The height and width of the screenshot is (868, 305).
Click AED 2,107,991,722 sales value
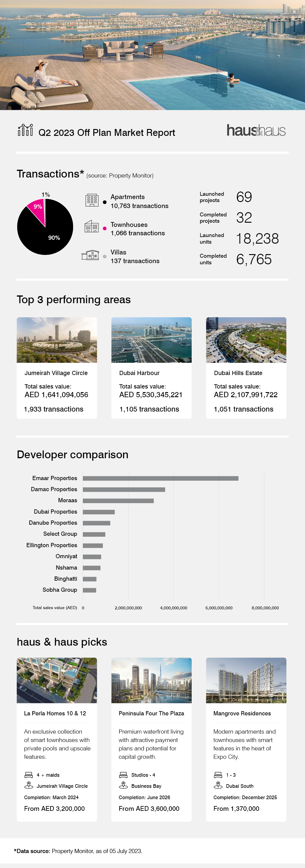(x=246, y=394)
